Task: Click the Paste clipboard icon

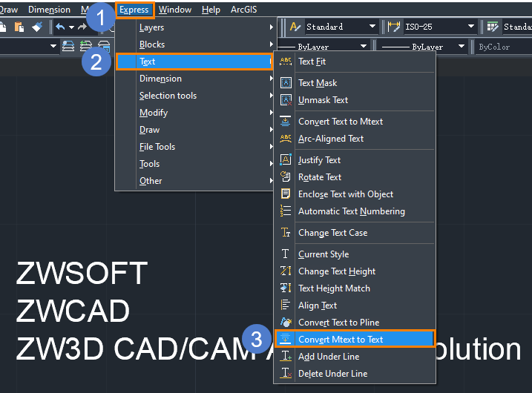Action: pyautogui.click(x=19, y=27)
